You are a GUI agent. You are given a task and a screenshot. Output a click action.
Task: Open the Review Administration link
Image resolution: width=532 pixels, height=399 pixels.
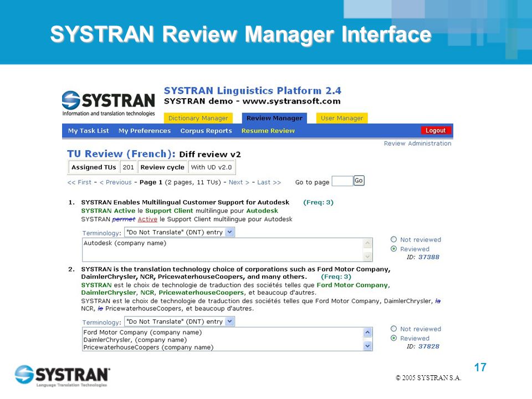pos(417,143)
